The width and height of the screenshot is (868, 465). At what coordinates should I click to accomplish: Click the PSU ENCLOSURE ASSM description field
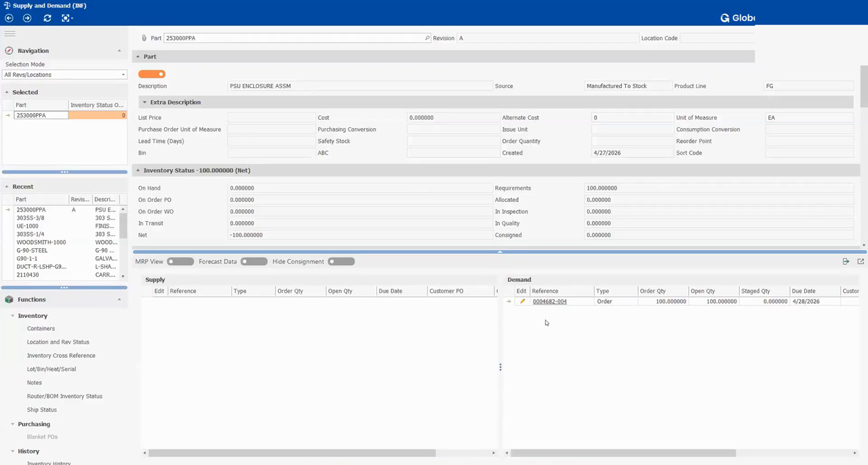tap(360, 86)
